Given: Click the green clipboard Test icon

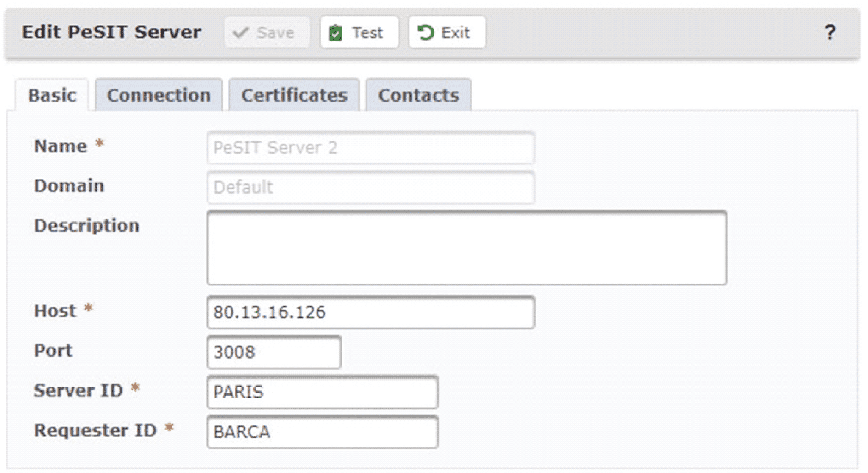Looking at the screenshot, I should click(336, 33).
